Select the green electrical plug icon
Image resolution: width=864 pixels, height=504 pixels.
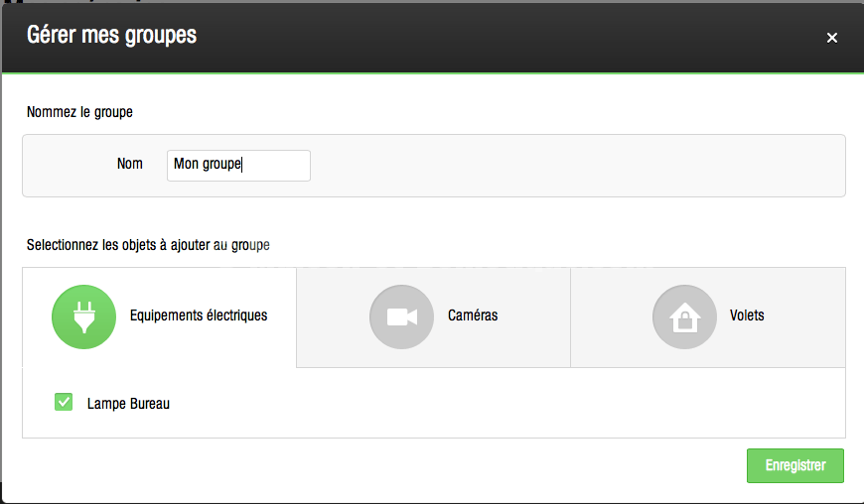pyautogui.click(x=83, y=316)
